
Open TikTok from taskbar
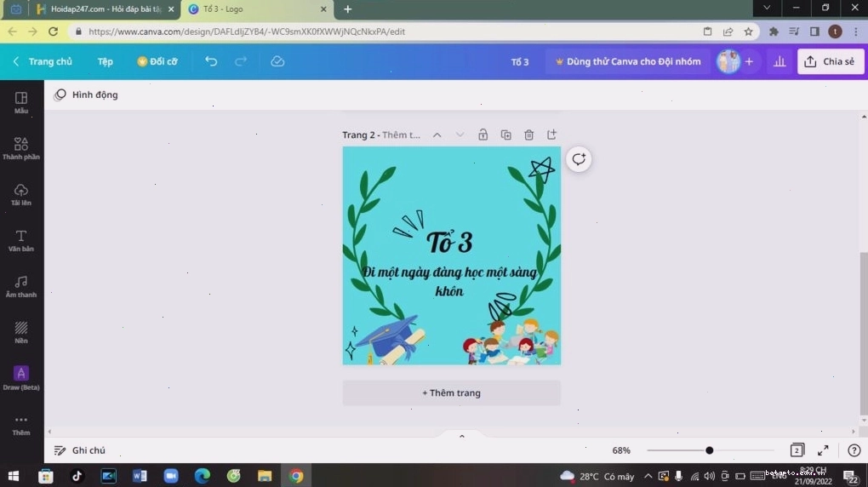(x=77, y=476)
